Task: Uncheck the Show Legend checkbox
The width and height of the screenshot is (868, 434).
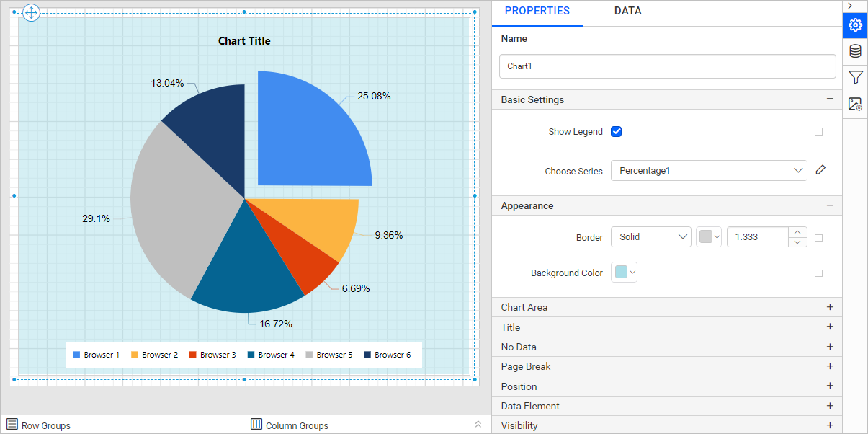Action: tap(616, 131)
